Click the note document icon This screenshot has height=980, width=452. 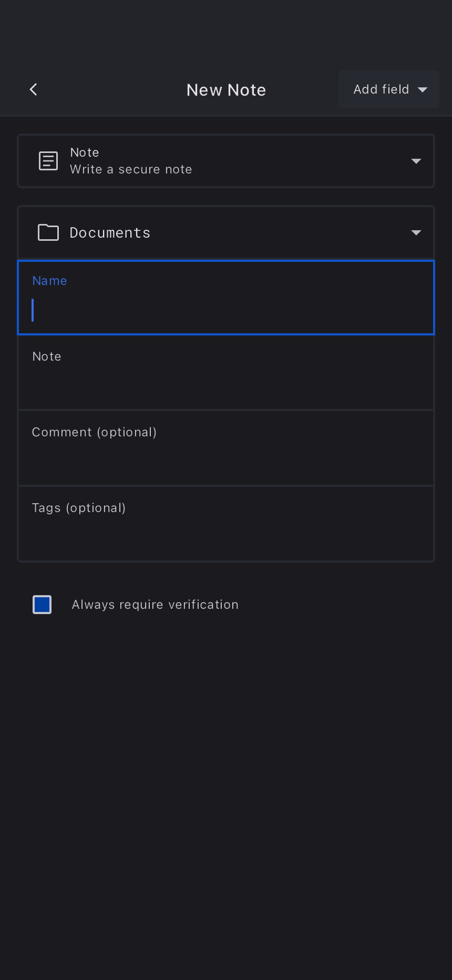pyautogui.click(x=48, y=161)
